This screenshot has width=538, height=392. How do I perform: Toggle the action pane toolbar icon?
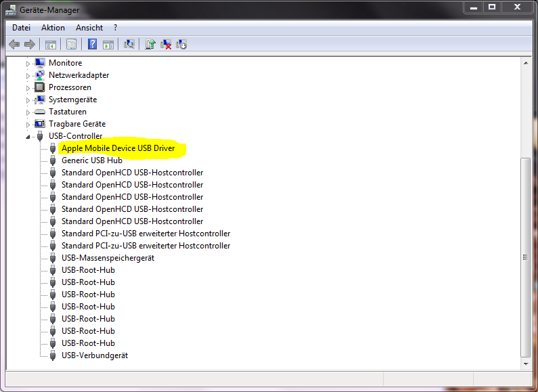108,44
